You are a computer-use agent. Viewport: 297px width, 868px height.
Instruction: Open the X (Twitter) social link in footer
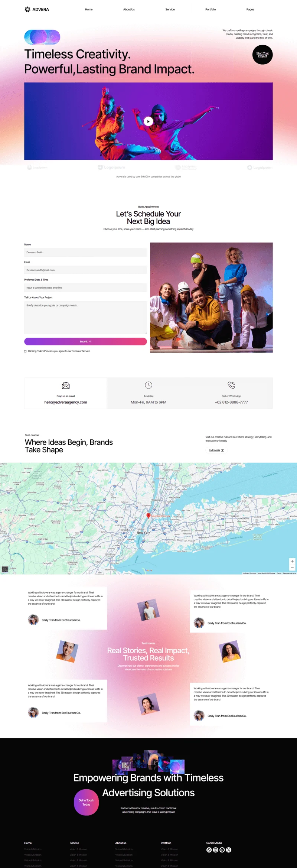229,850
